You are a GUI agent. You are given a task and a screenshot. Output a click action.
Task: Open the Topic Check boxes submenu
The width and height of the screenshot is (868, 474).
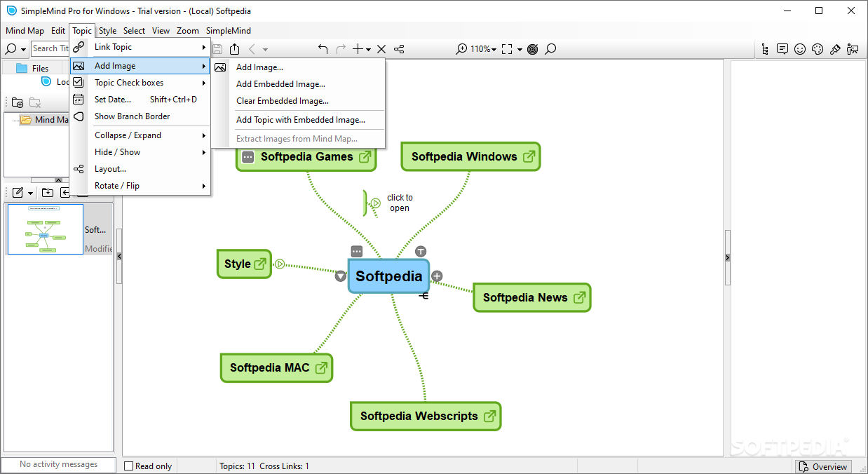coord(140,83)
